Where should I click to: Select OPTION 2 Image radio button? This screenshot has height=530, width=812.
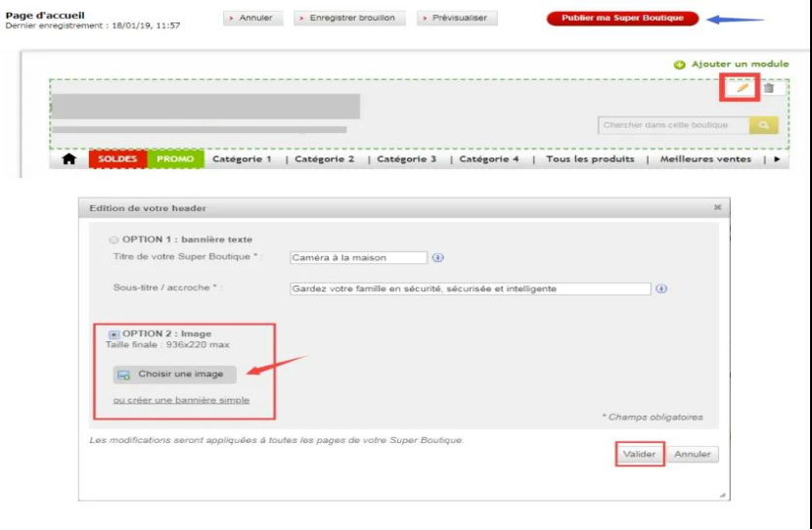[x=113, y=334]
